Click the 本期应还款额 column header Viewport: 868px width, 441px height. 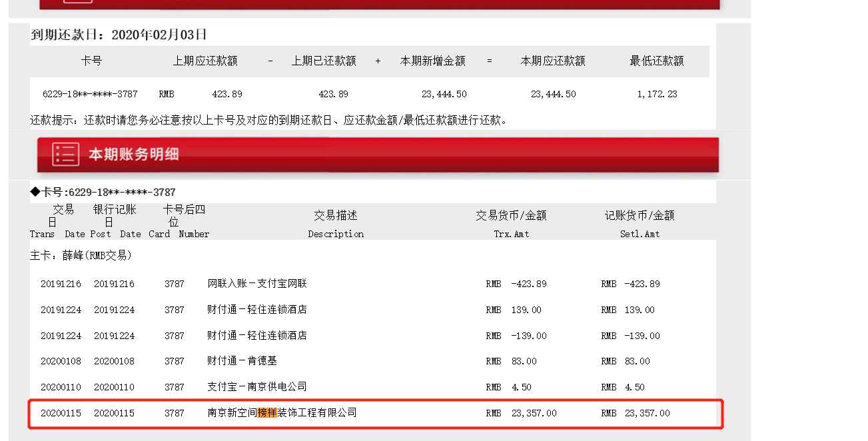click(553, 61)
